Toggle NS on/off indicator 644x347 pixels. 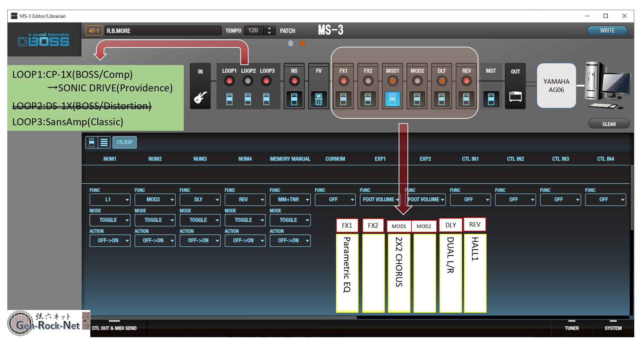point(294,81)
